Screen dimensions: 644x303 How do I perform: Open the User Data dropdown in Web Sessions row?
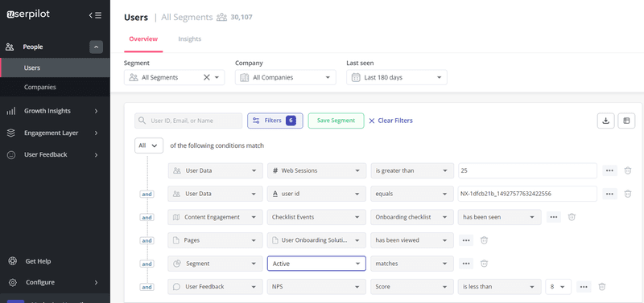pos(215,170)
